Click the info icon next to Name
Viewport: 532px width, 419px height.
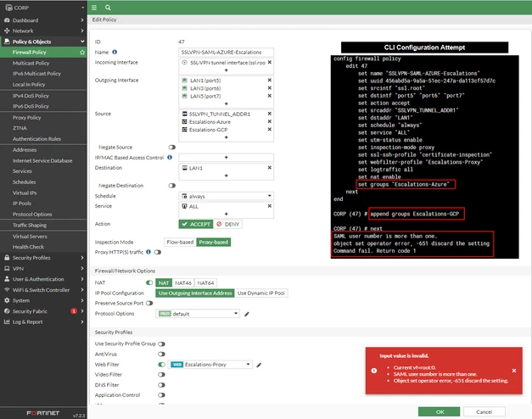point(115,52)
